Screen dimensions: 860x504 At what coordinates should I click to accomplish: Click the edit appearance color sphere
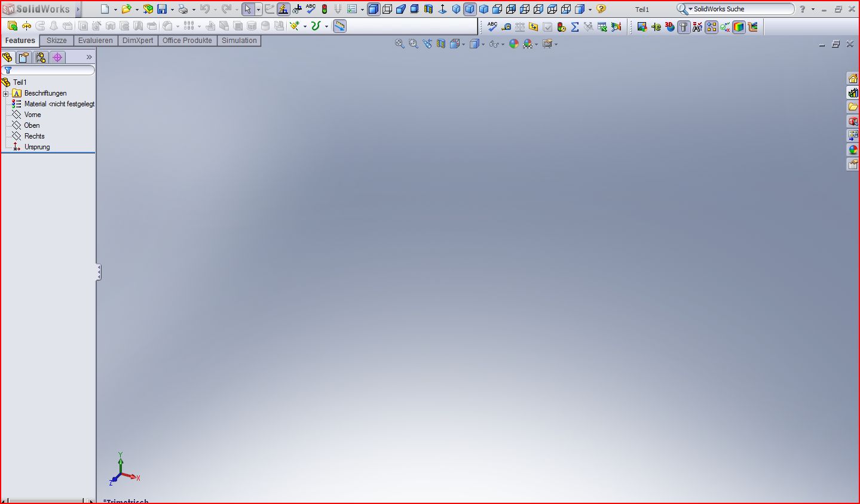(514, 44)
